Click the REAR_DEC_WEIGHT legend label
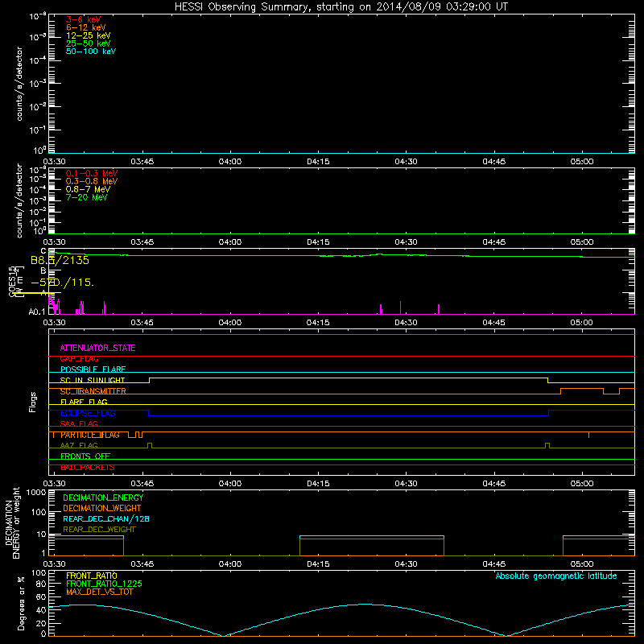 (99, 530)
